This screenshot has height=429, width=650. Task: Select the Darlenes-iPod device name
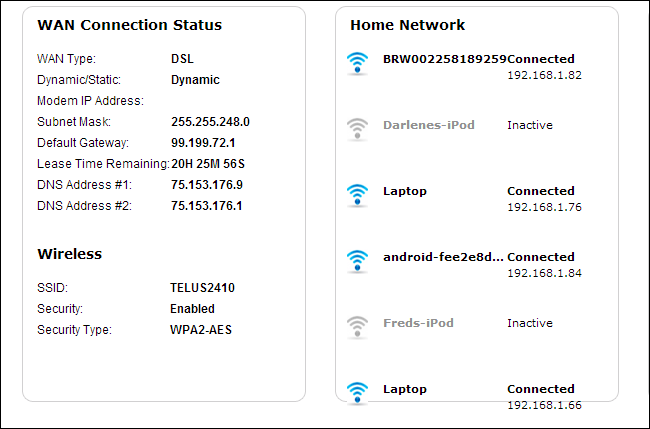coord(428,125)
